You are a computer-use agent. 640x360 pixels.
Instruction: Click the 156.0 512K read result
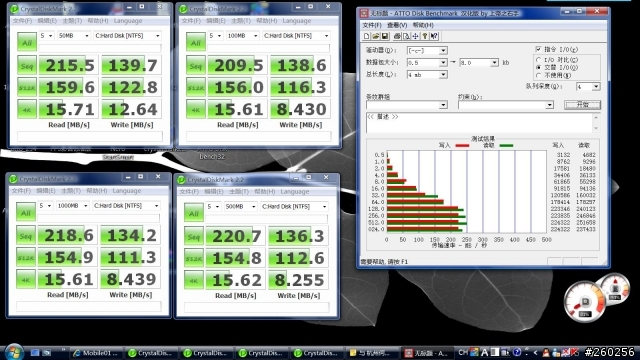point(237,87)
